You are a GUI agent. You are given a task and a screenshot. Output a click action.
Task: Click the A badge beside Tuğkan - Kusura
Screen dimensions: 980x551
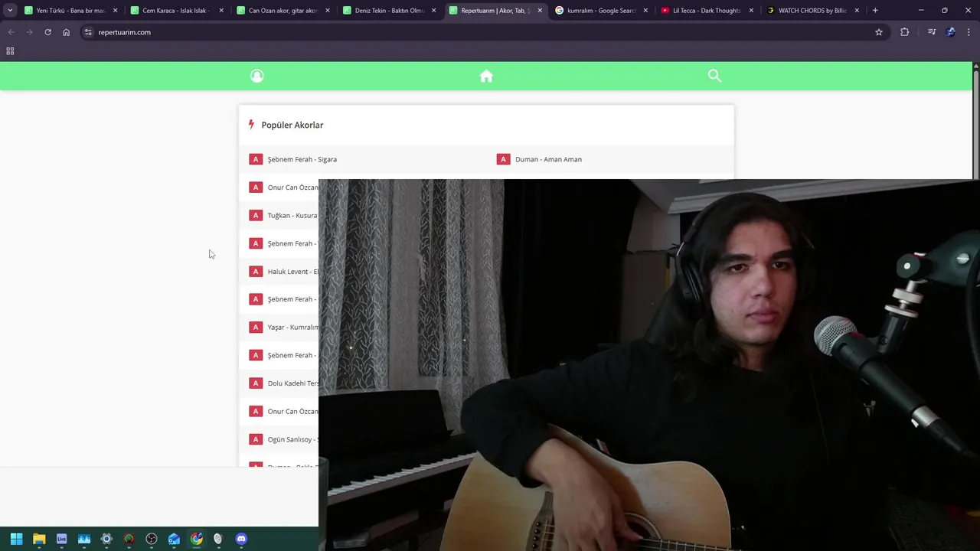(x=256, y=215)
